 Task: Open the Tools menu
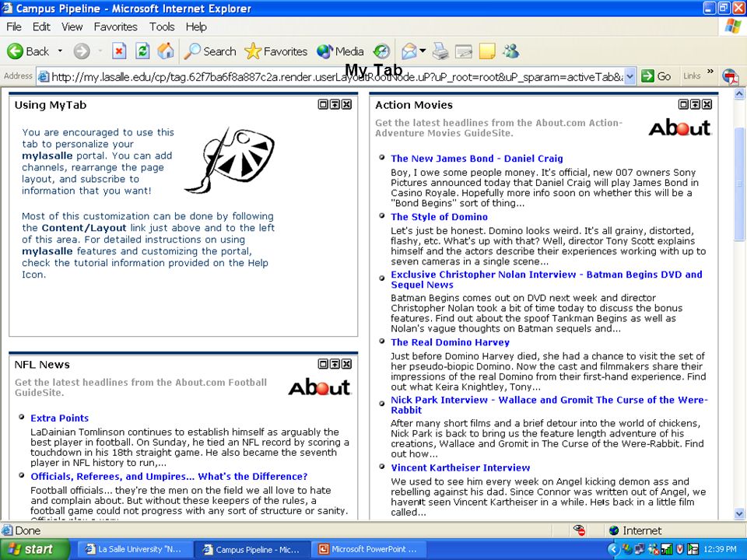(x=162, y=26)
